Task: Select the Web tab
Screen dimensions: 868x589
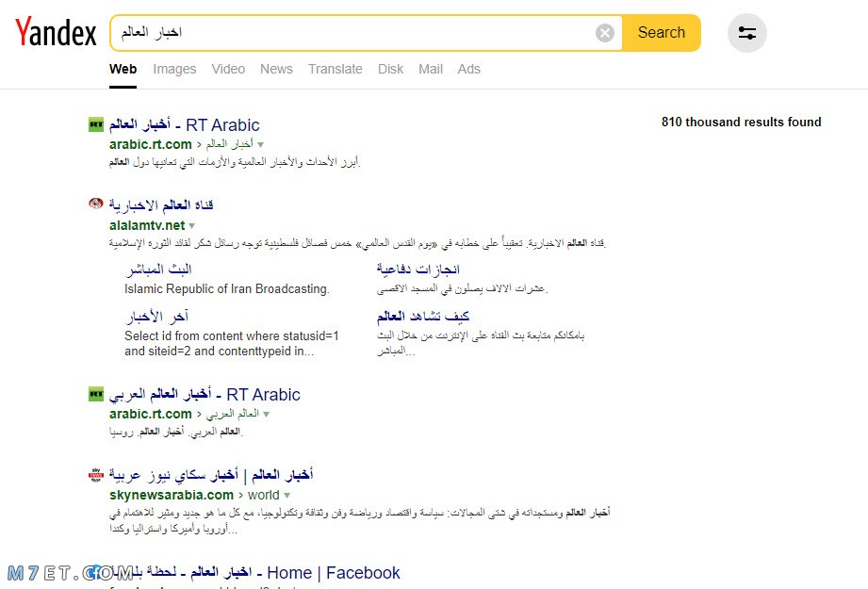Action: (x=123, y=69)
